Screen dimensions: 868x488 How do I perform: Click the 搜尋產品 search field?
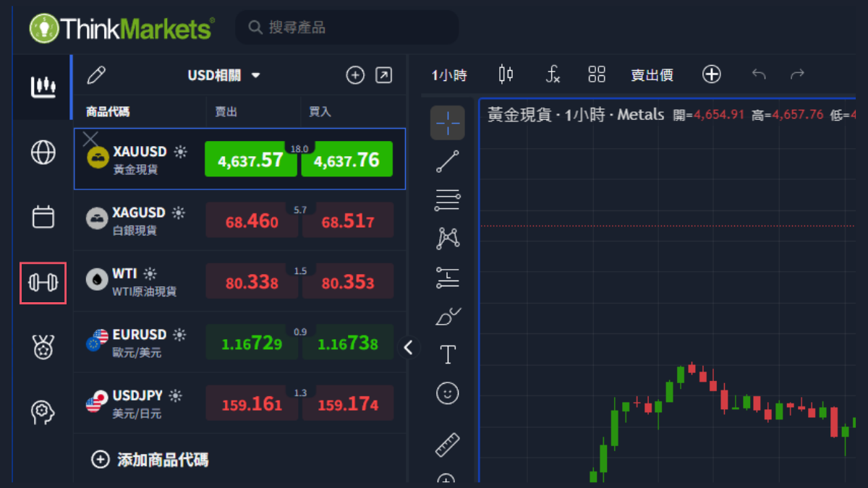click(x=347, y=27)
